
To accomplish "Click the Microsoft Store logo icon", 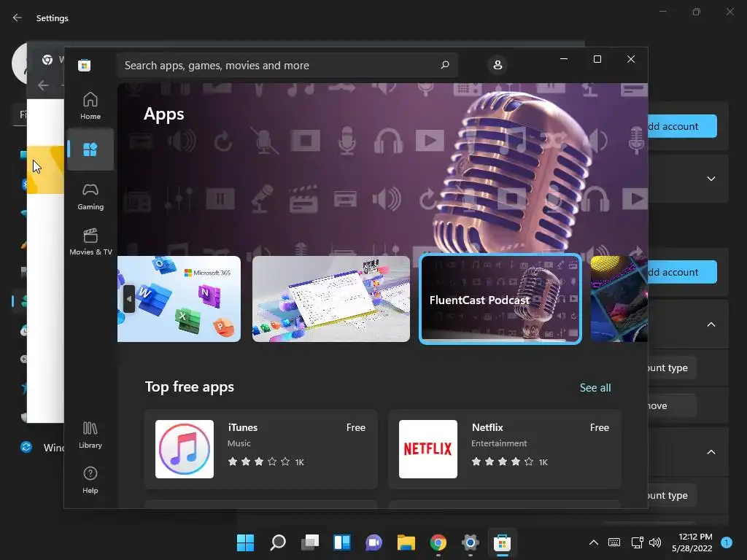I will pos(85,65).
